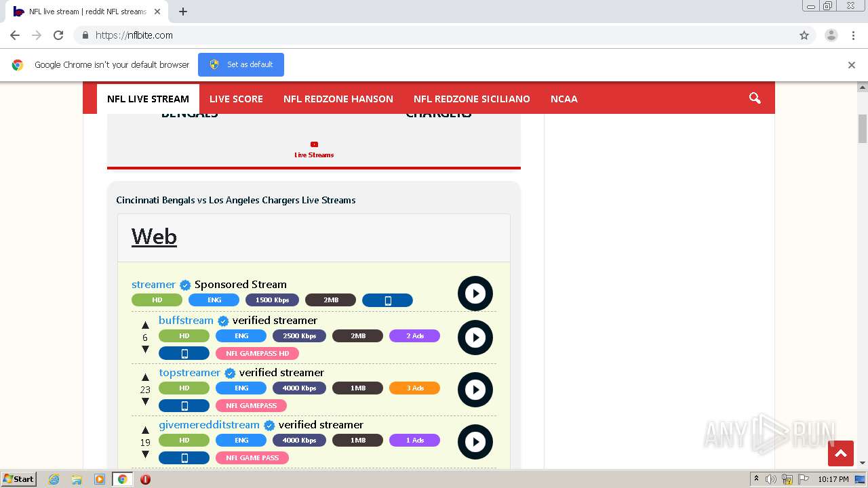The width and height of the screenshot is (868, 488).
Task: Open NFL REDZONE HANSON nav item
Action: 338,99
